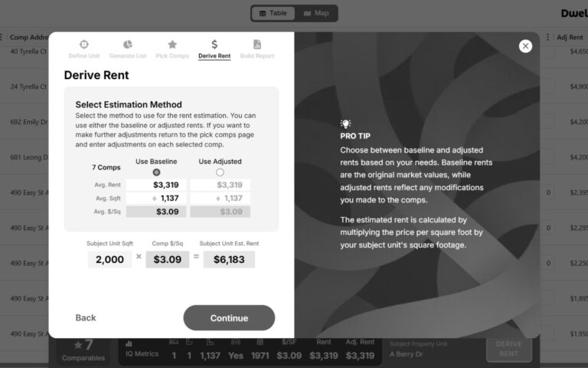Screen dimensions: 588x368
Task: Click the Comp $/Sq value box
Action: [x=168, y=259]
